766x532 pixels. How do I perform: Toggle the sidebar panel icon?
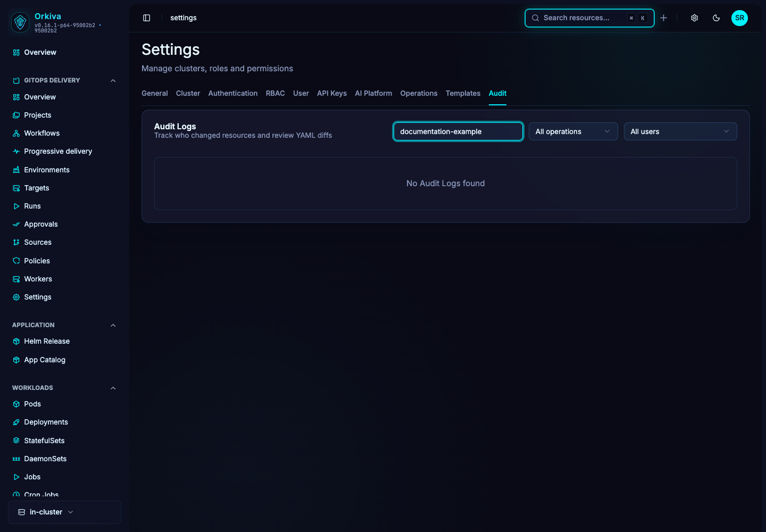click(147, 18)
